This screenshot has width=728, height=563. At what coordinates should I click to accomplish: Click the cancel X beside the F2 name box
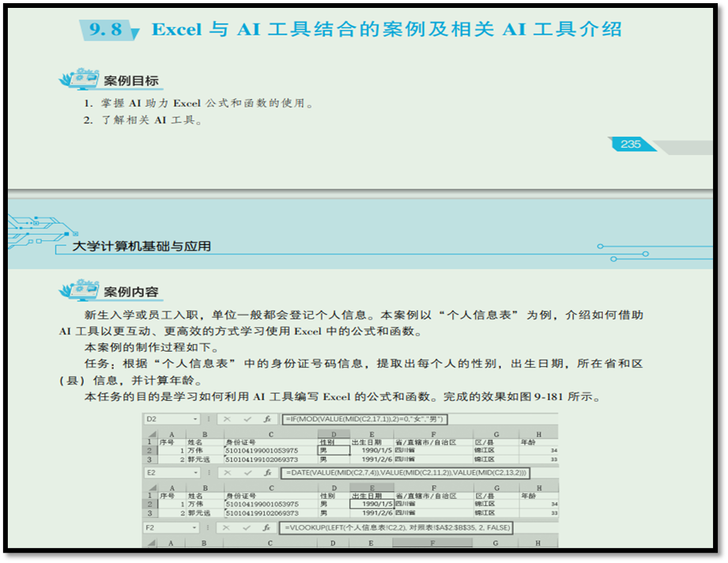(x=226, y=527)
